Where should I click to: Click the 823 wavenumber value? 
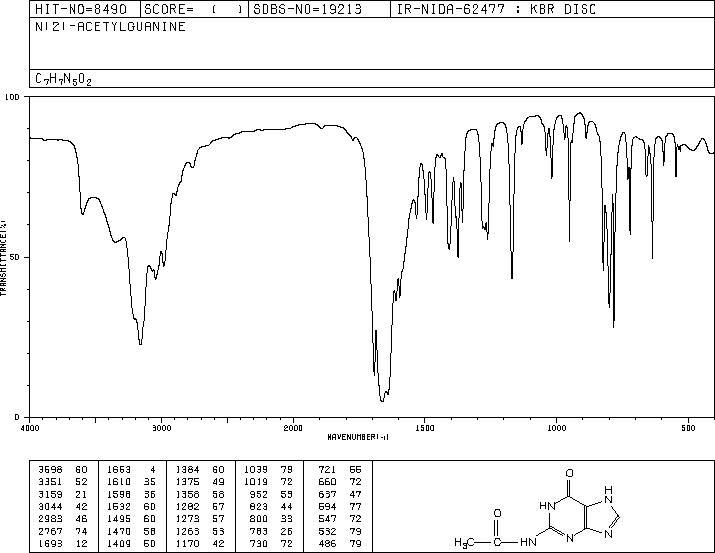tap(259, 506)
